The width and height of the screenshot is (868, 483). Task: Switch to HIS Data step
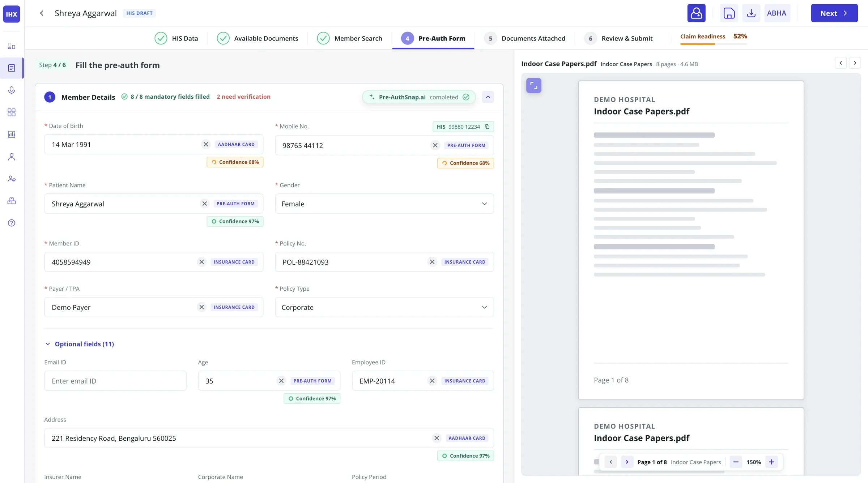tap(176, 38)
